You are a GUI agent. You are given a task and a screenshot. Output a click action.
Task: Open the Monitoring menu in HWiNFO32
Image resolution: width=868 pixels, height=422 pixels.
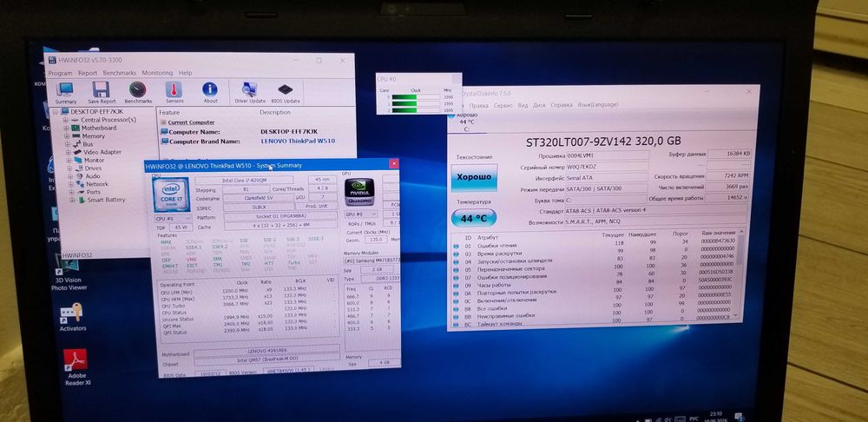[x=157, y=73]
